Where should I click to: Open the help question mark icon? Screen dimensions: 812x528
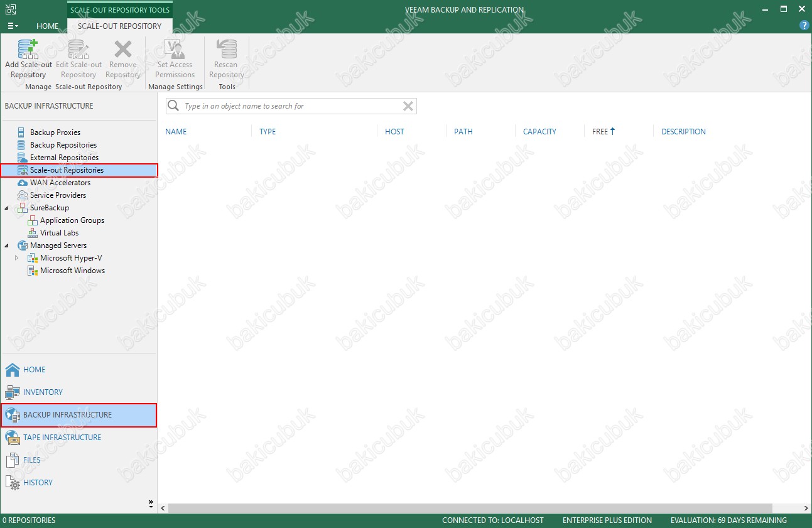coord(804,25)
